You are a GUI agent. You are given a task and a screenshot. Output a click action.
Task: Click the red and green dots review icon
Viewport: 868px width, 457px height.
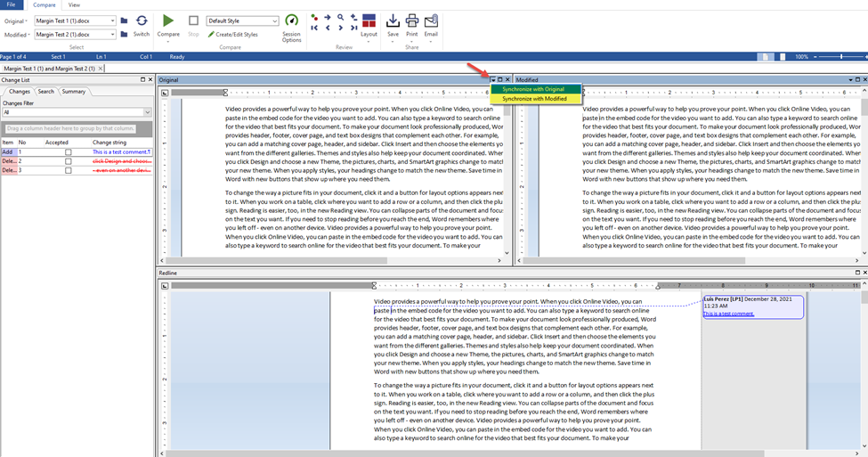(x=314, y=18)
